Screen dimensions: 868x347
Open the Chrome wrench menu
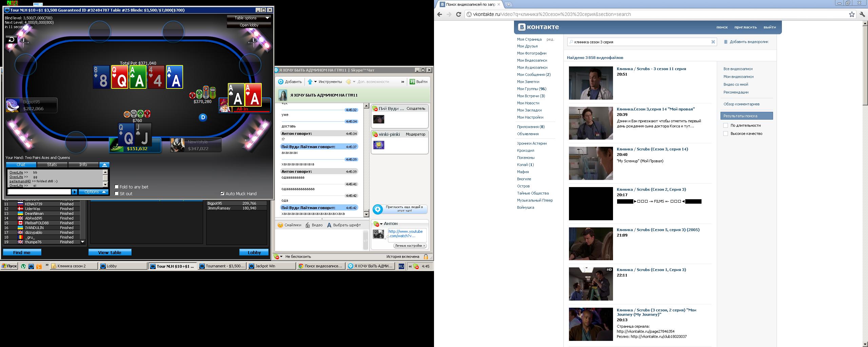(x=863, y=14)
